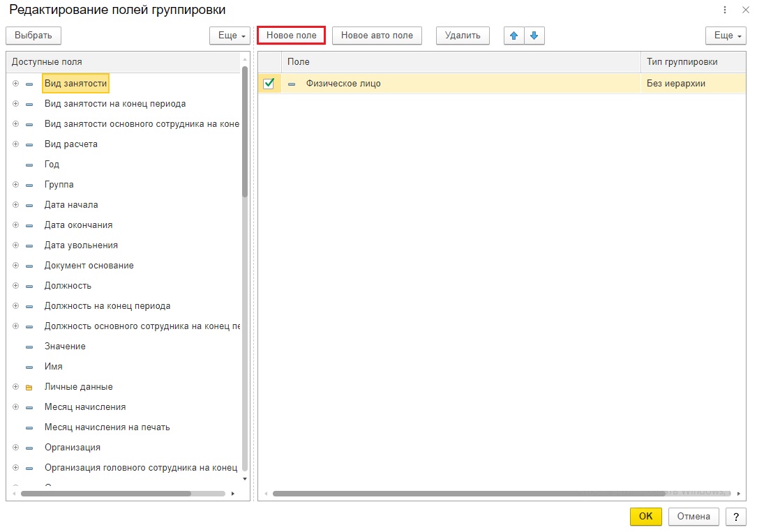Select the Документ основание field

point(89,266)
